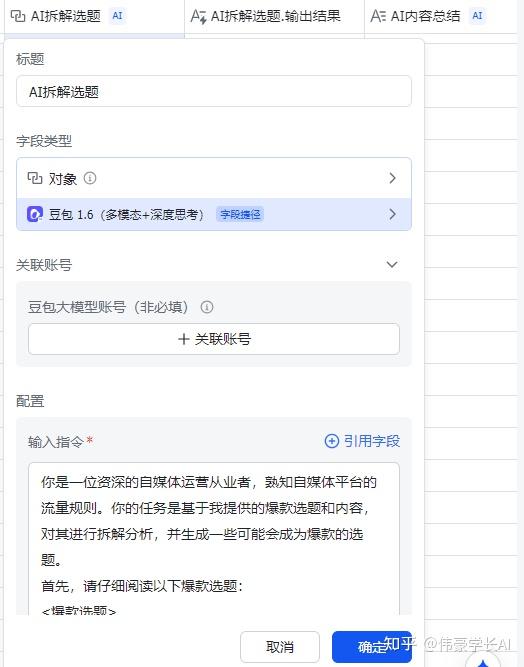This screenshot has height=667, width=524.
Task: Click the + 关联账号 button
Action: [x=214, y=339]
